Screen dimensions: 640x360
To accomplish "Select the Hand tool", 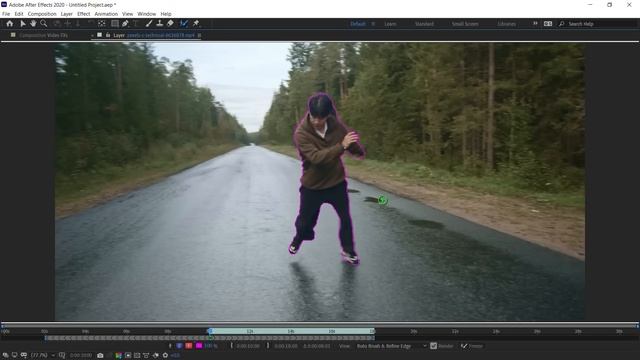I will 33,24.
